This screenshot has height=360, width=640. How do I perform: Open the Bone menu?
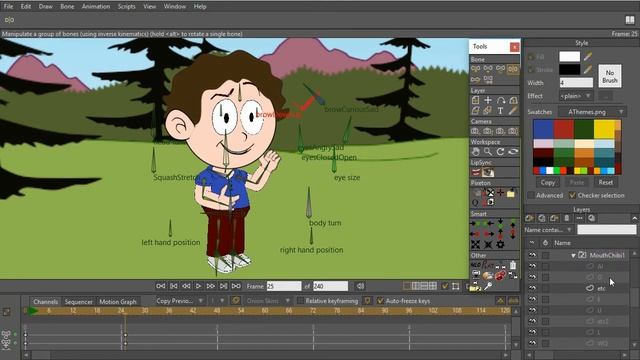click(x=67, y=7)
